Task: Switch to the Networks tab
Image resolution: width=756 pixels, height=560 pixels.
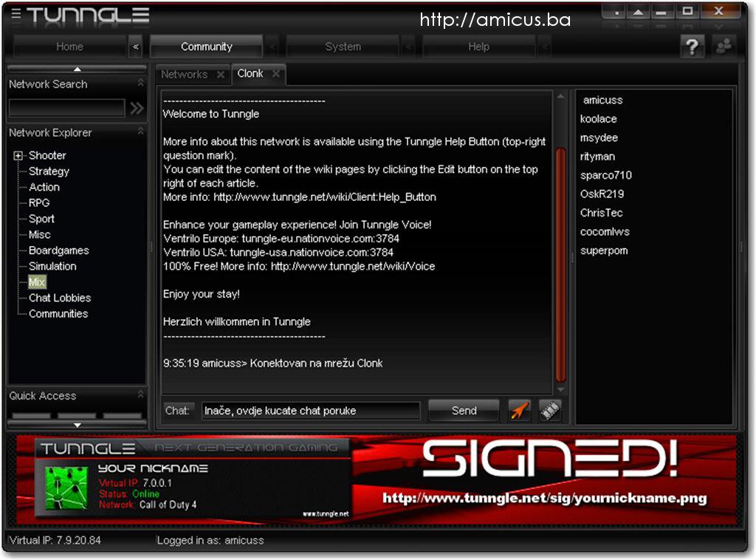Action: [x=184, y=75]
